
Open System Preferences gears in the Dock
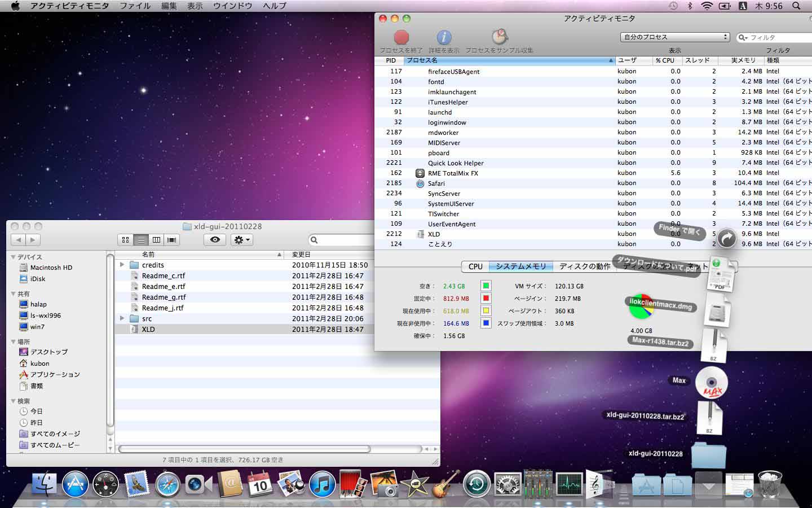507,484
